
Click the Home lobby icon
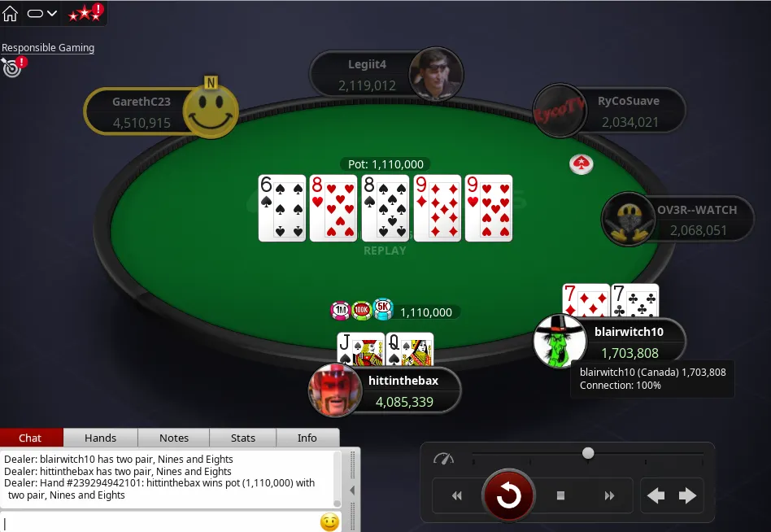tap(10, 14)
